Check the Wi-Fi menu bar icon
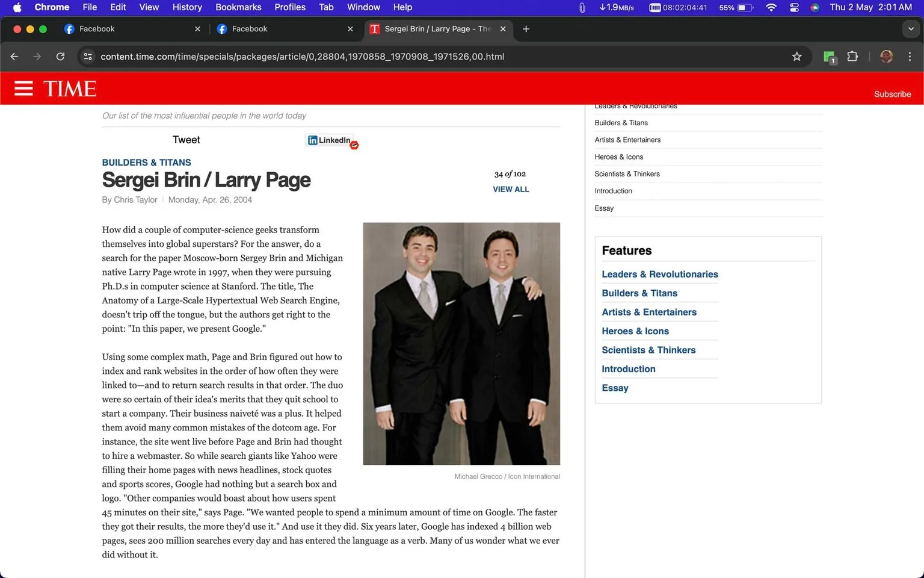Image resolution: width=924 pixels, height=578 pixels. (x=771, y=8)
